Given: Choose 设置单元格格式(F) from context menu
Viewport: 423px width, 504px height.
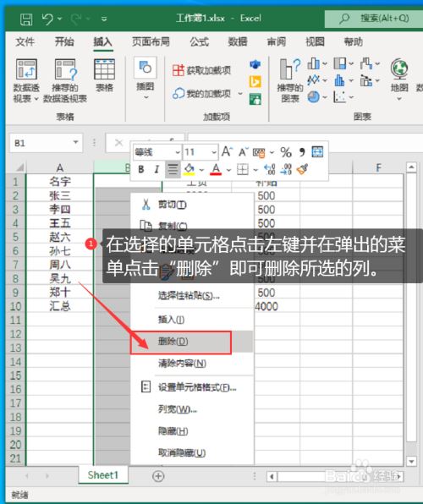Looking at the screenshot, I should (192, 387).
